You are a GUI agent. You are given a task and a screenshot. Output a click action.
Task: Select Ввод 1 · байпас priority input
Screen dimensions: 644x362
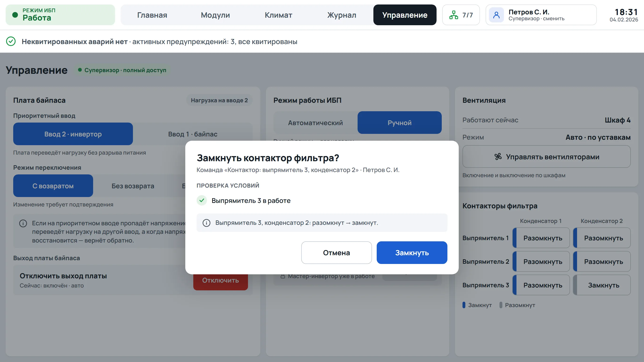tap(193, 134)
